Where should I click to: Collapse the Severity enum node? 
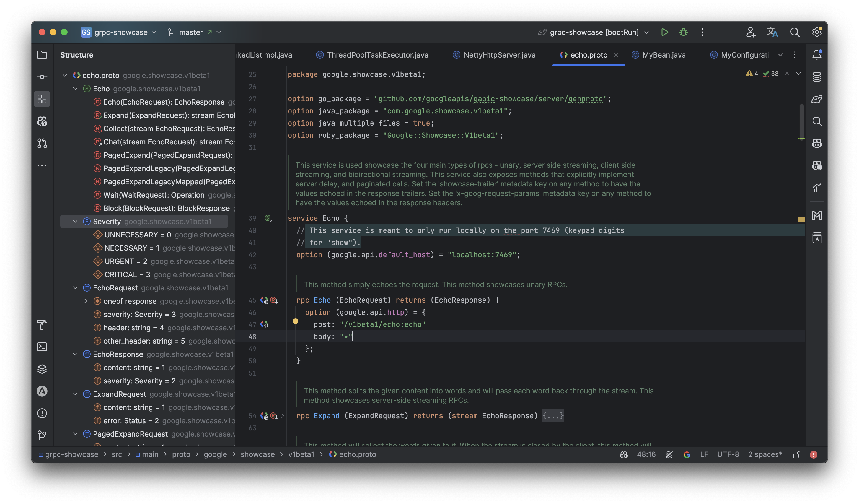[x=75, y=222]
